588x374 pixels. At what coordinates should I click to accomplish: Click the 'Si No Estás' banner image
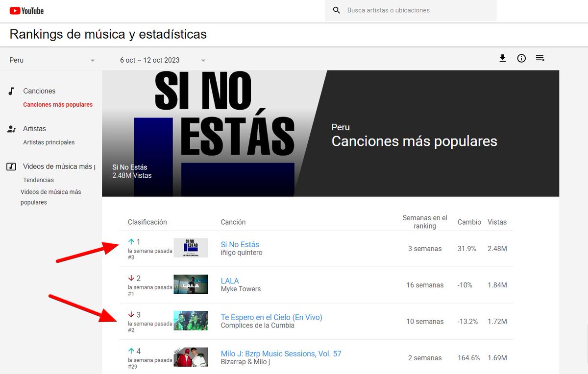(x=214, y=133)
